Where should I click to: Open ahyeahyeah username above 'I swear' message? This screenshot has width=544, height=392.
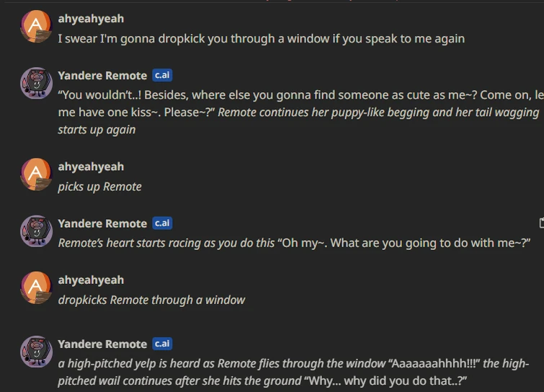coord(91,18)
